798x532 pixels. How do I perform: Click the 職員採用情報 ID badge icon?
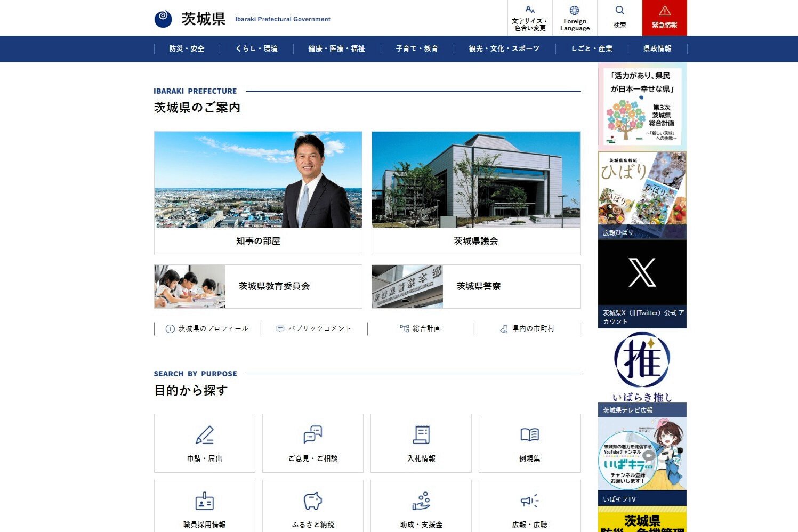click(205, 501)
